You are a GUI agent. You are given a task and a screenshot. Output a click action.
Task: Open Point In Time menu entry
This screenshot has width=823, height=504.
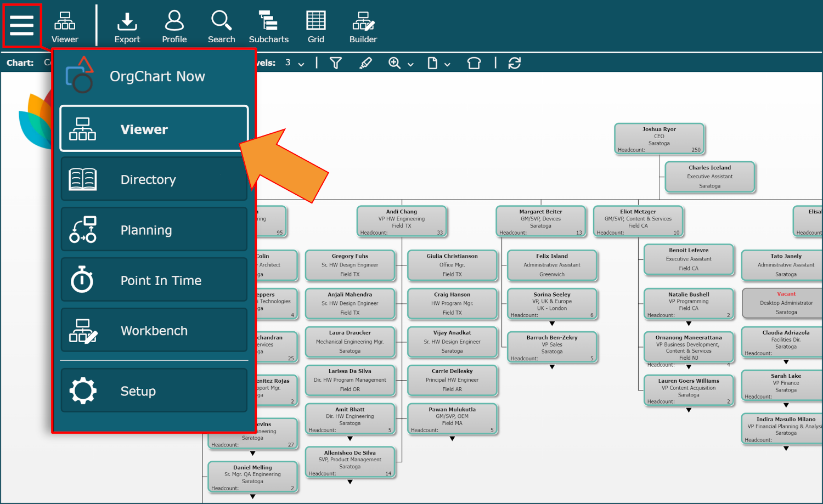(x=154, y=280)
